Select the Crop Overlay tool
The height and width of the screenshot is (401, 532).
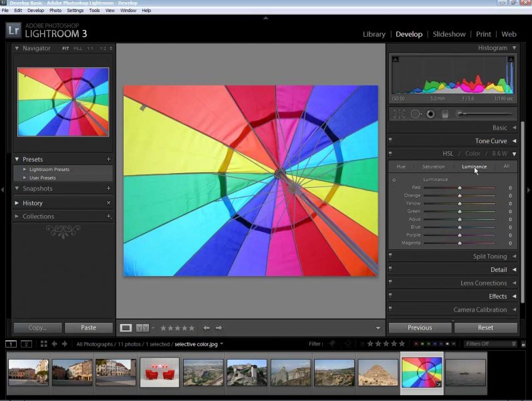click(399, 114)
